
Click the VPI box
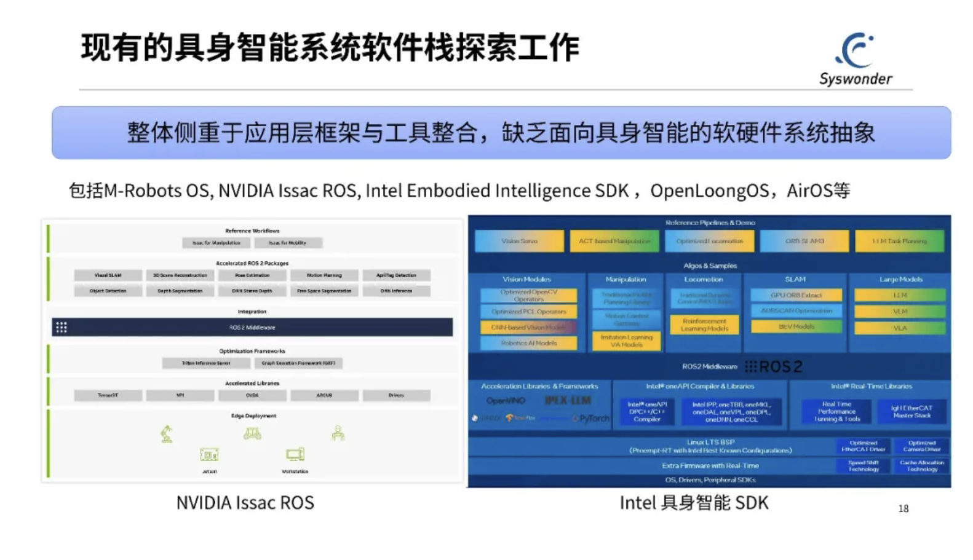click(180, 395)
